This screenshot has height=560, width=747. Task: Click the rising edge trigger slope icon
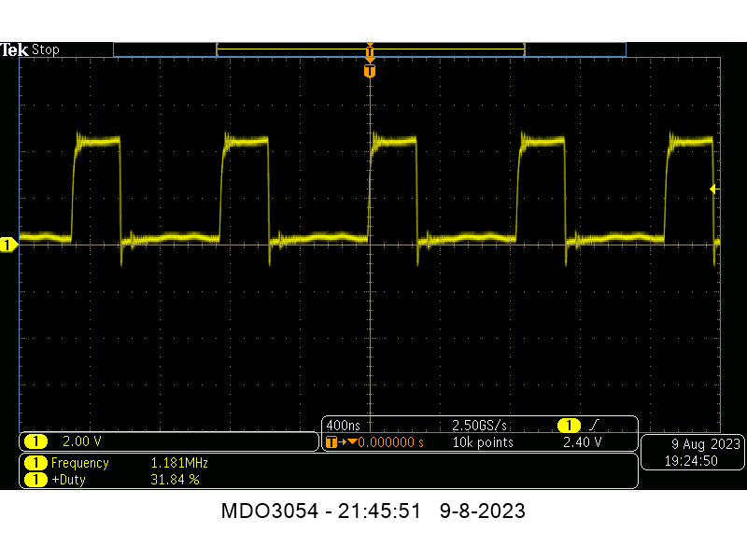(x=596, y=426)
